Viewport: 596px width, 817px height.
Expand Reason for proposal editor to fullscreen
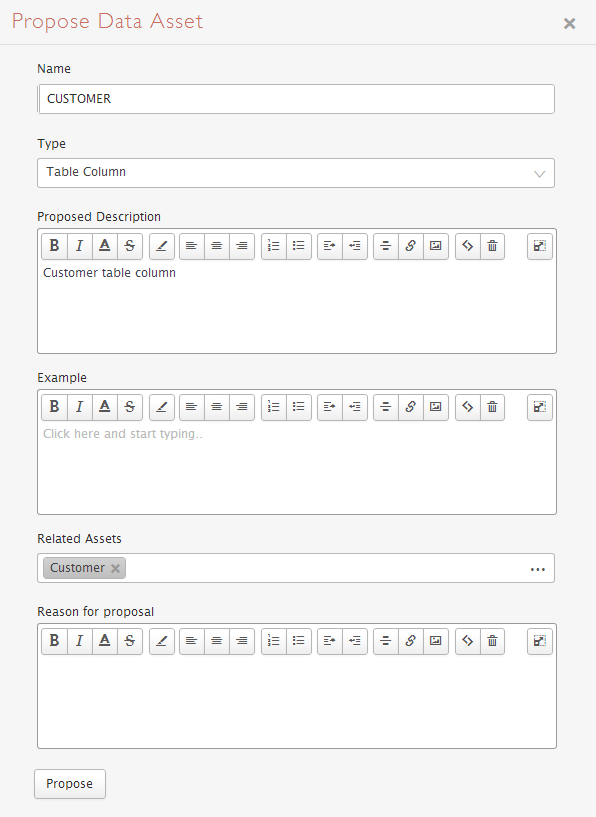[540, 641]
